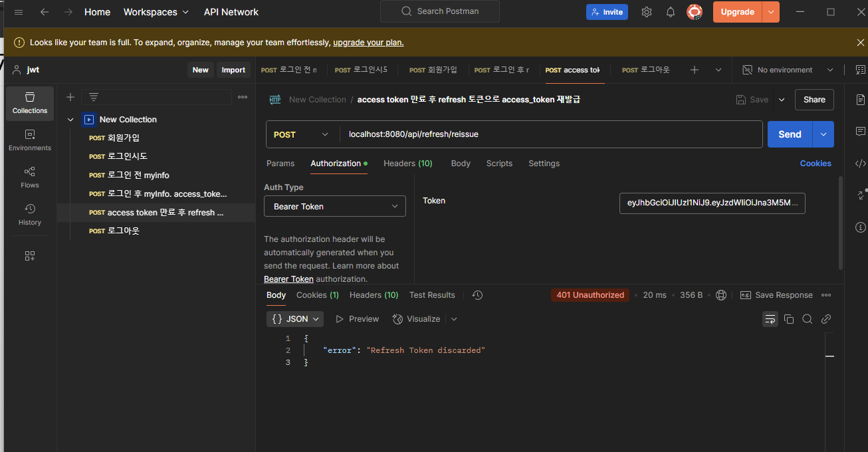Switch to the request Body tab
The image size is (868, 452).
461,164
